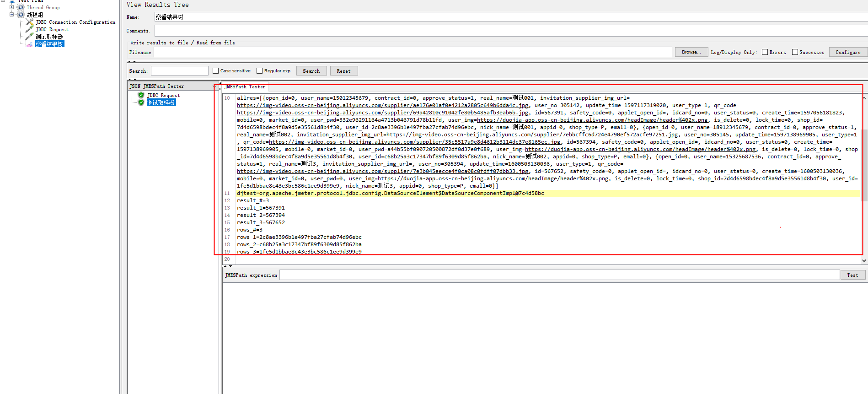
Task: Click the Comments input field
Action: coord(511,31)
